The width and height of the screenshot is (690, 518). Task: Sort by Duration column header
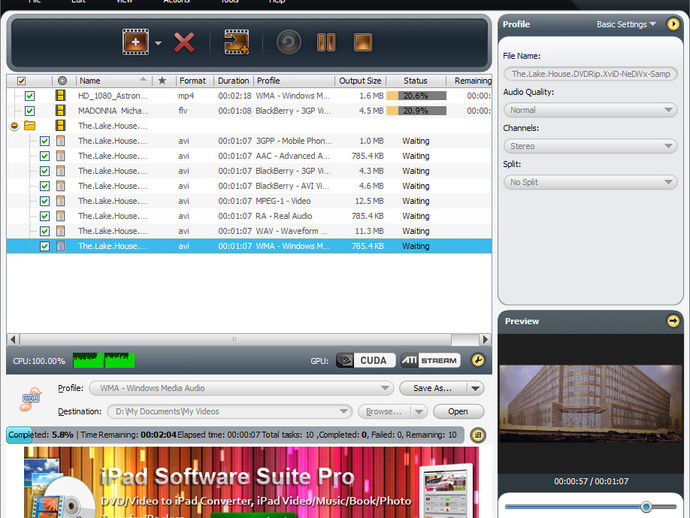233,81
